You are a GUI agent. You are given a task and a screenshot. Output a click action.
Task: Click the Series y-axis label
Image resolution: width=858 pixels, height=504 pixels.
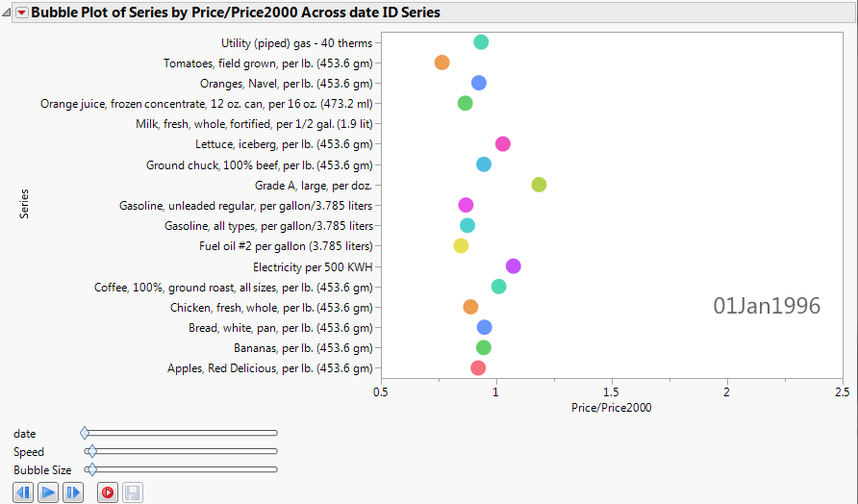tap(24, 203)
